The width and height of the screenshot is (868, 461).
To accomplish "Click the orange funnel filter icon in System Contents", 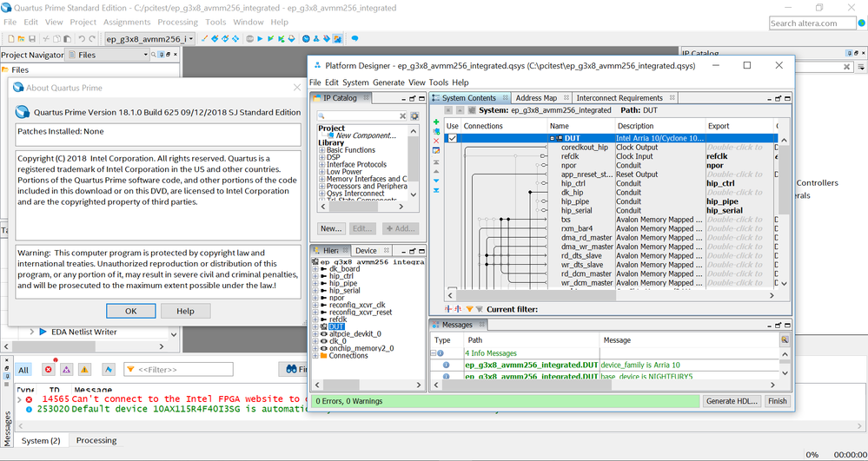I will [470, 309].
